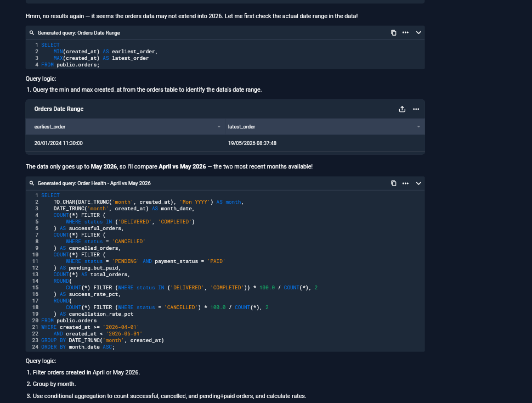The width and height of the screenshot is (532, 403).
Task: Open latest_order column dropdown
Action: coord(418,127)
